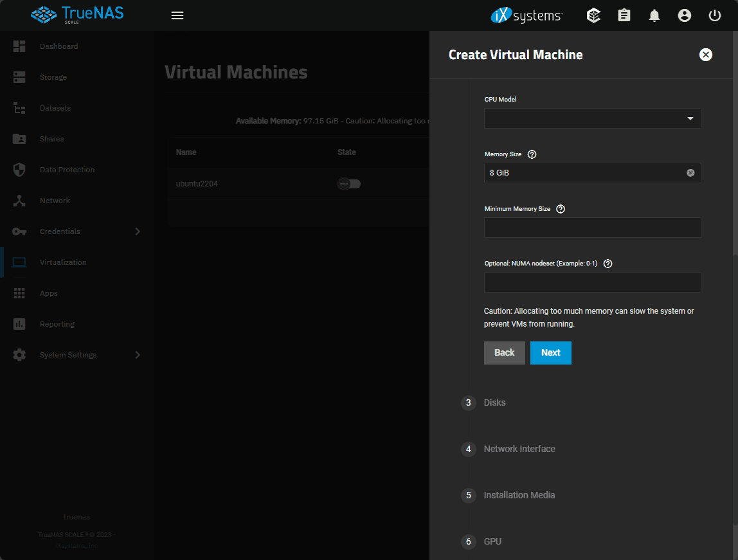
Task: Expand the Credentials submenu
Action: pos(137,231)
